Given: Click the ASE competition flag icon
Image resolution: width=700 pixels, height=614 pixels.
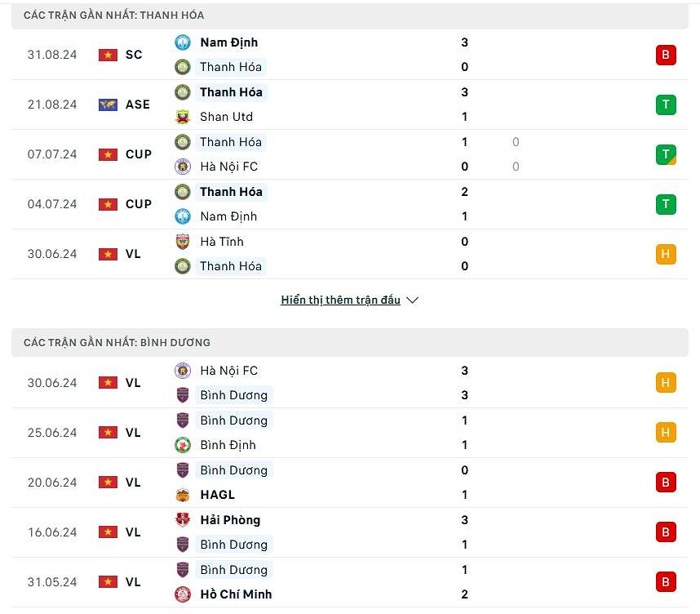Looking at the screenshot, I should pyautogui.click(x=108, y=105).
